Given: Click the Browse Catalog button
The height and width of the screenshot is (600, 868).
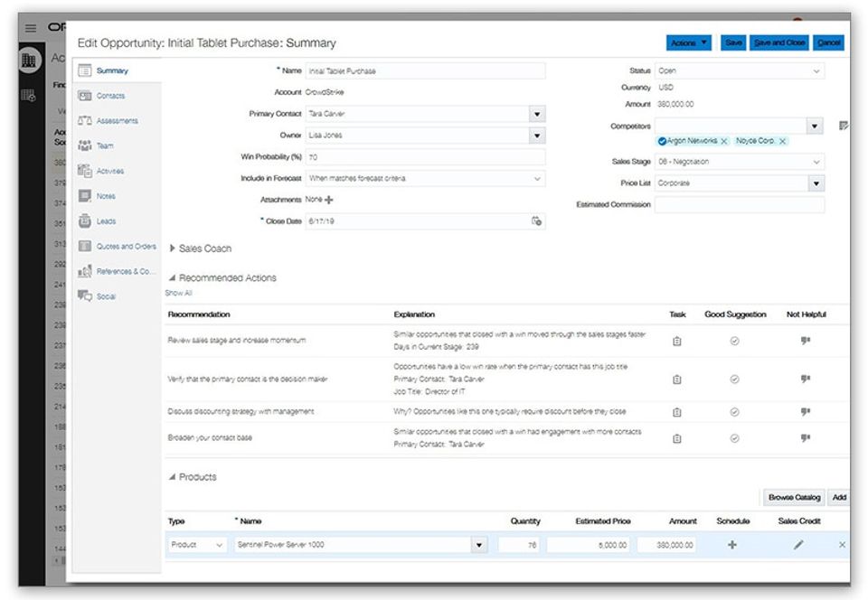Looking at the screenshot, I should point(794,497).
